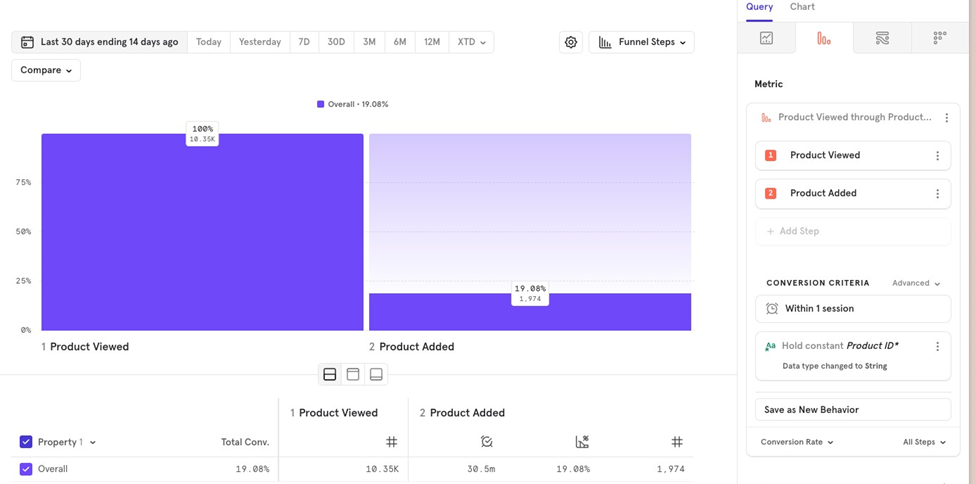Open the Conversion Rate dropdown
Image resolution: width=976 pixels, height=484 pixels.
[x=796, y=442]
